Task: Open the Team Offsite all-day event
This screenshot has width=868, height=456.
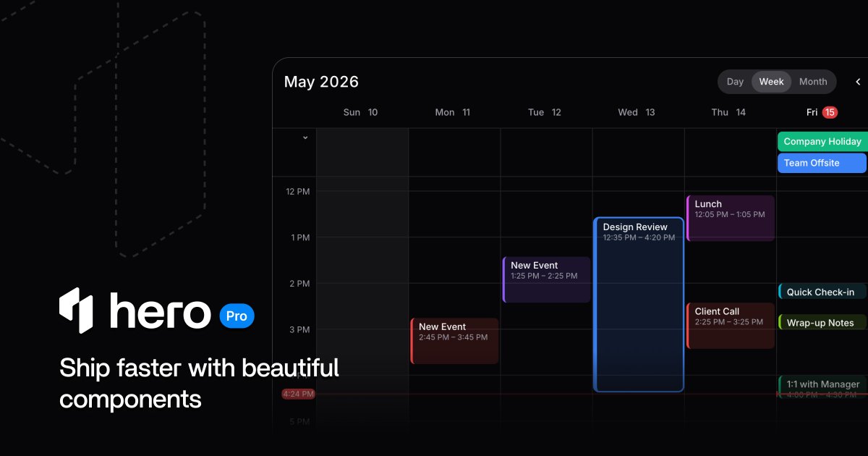Action: pos(822,163)
